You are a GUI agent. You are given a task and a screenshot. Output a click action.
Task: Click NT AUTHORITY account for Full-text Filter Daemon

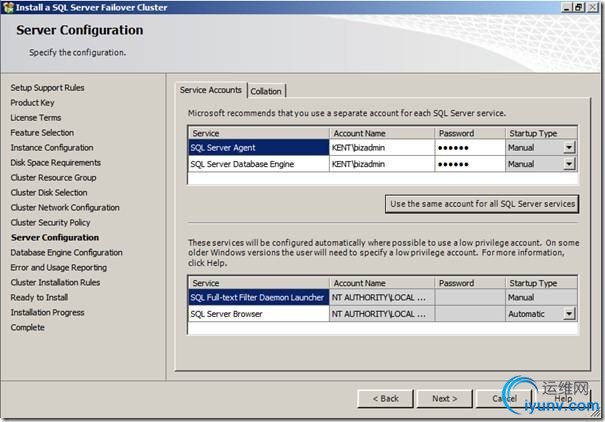(382, 297)
